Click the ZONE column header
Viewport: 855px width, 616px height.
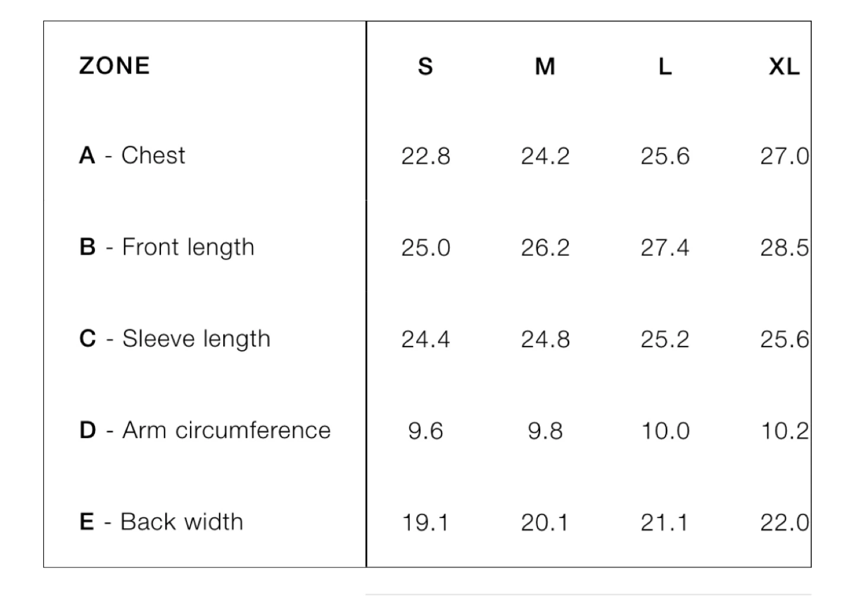coord(115,66)
